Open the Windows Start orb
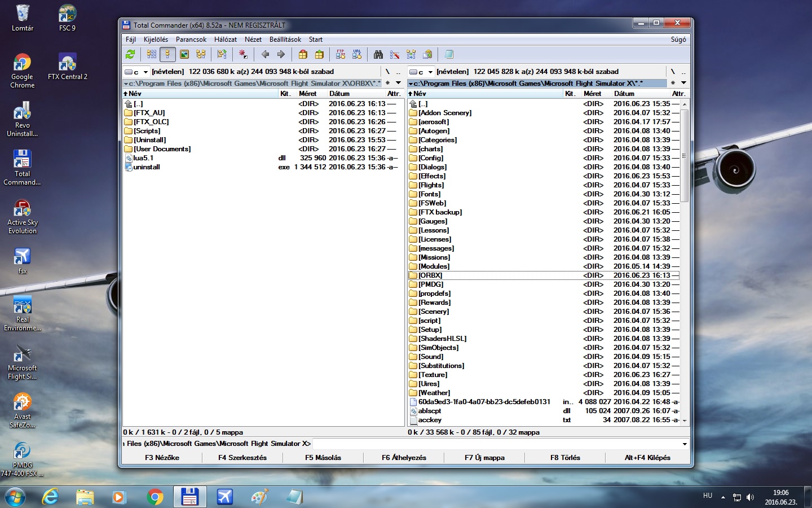812x508 pixels. pyautogui.click(x=15, y=497)
